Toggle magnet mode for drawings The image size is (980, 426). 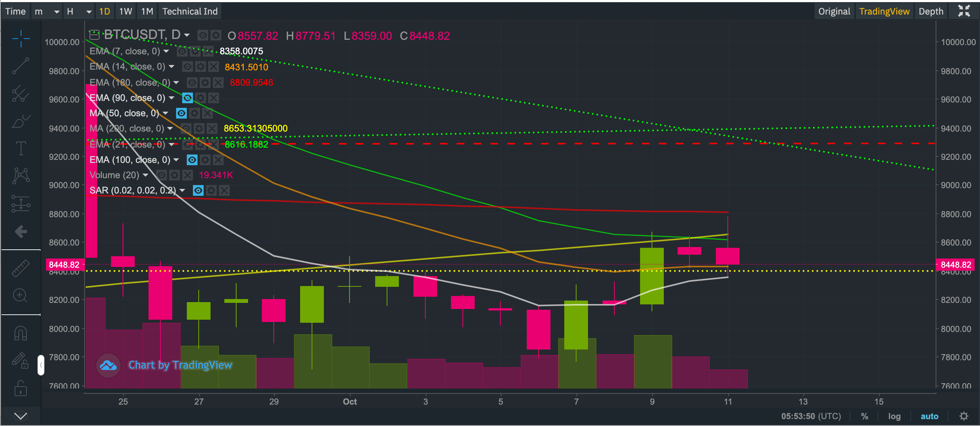[x=21, y=333]
